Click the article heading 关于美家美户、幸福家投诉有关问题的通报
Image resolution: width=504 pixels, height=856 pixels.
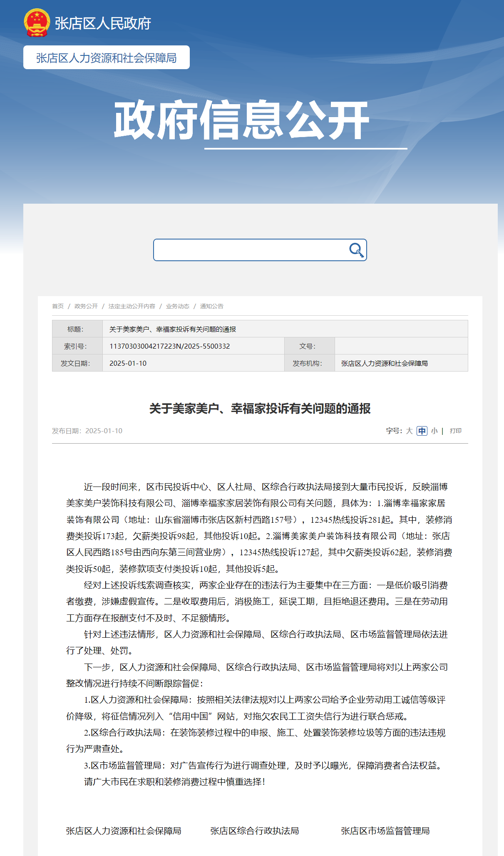tap(260, 409)
